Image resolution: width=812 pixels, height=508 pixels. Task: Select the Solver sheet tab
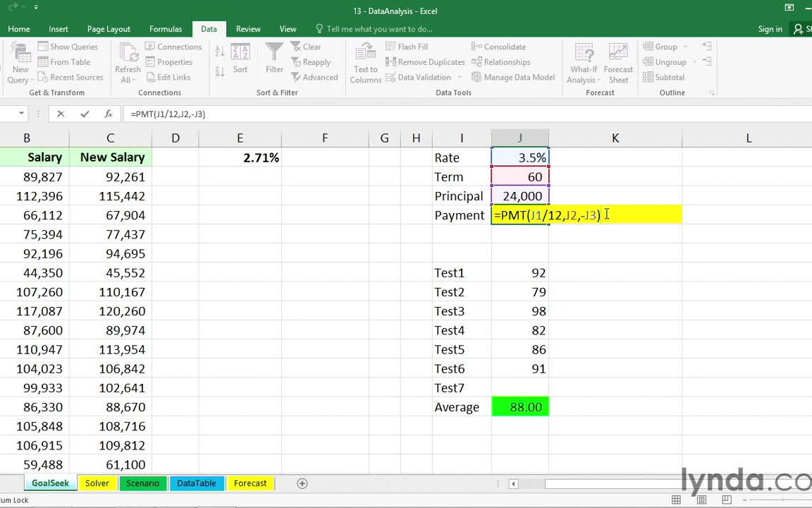coord(97,483)
